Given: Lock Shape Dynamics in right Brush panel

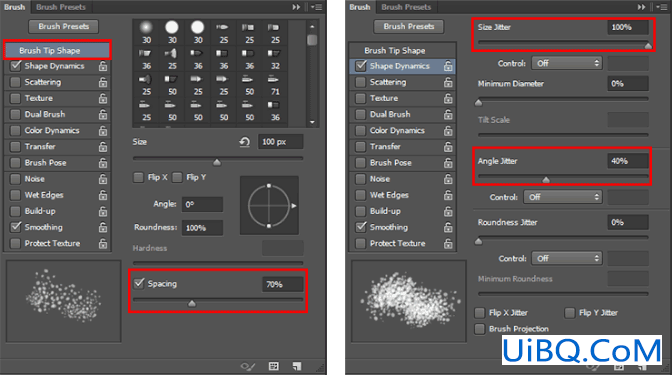Looking at the screenshot, I should pos(448,66).
